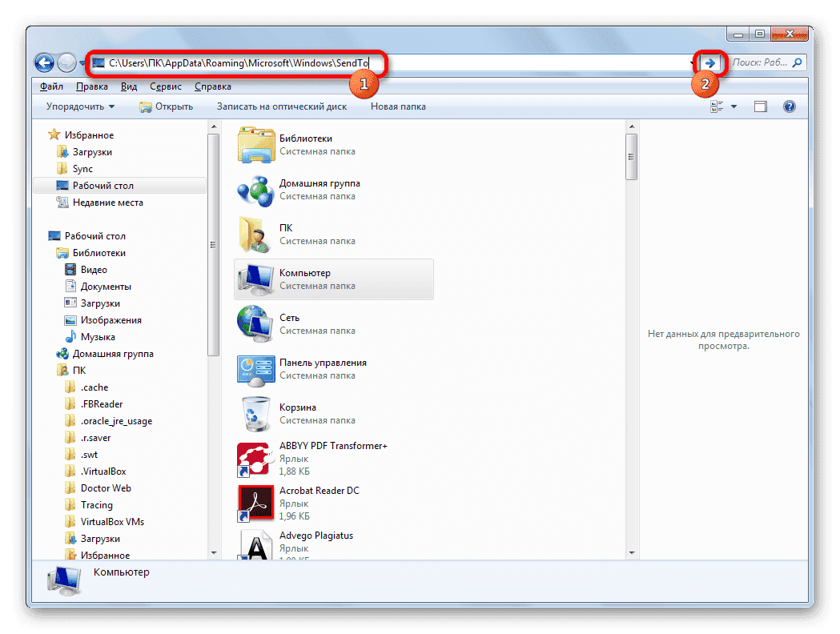
Task: Open the Help question mark icon
Action: (789, 106)
